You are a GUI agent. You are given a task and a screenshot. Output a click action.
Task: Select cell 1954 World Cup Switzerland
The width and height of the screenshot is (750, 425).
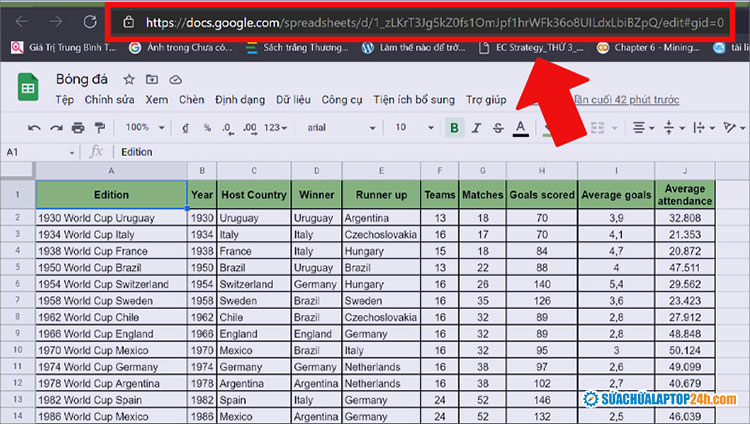(x=111, y=284)
